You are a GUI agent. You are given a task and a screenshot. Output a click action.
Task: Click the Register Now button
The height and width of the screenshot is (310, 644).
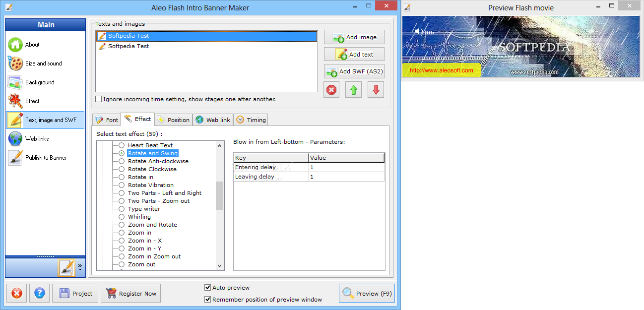[x=130, y=293]
